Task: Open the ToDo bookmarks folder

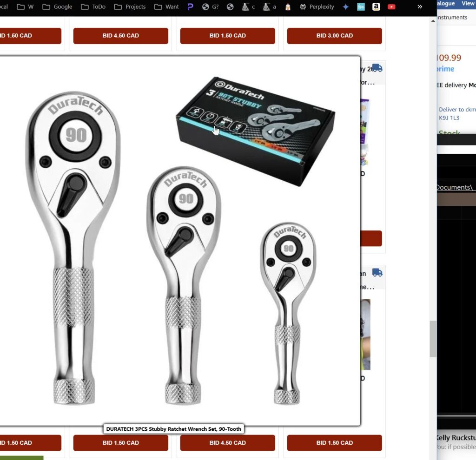Action: click(x=93, y=7)
